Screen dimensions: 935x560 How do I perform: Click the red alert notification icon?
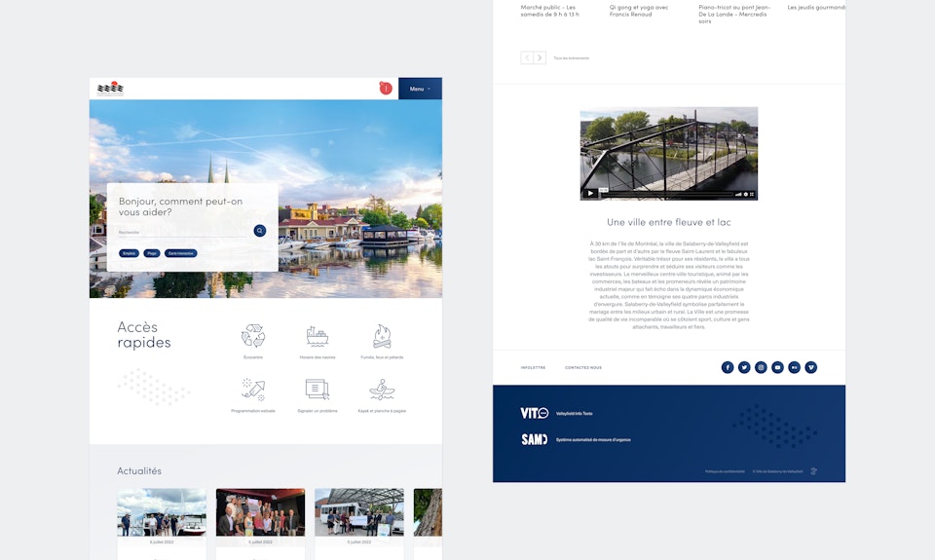tap(386, 89)
